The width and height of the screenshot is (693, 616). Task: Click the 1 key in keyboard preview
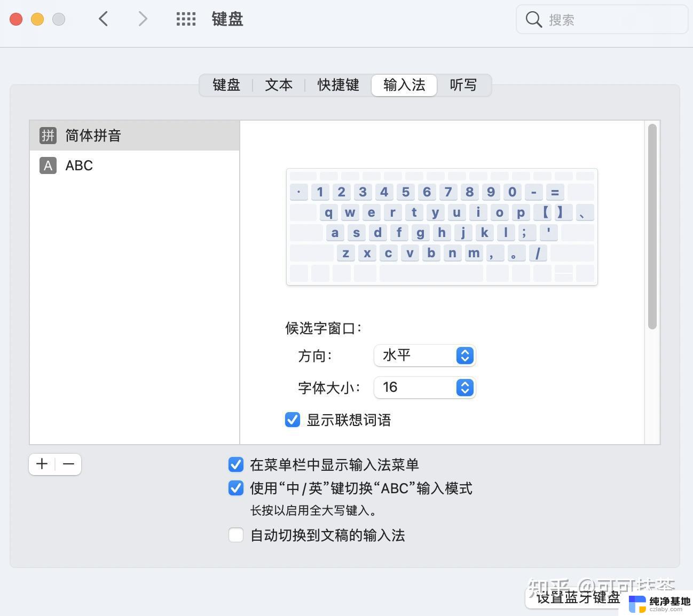click(x=320, y=192)
